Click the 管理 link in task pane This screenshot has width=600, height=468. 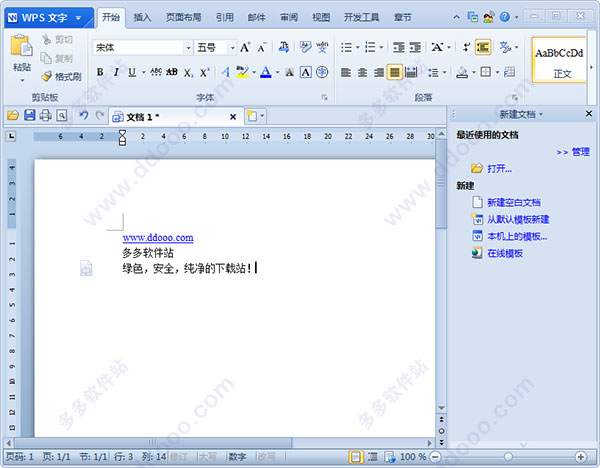pos(580,152)
